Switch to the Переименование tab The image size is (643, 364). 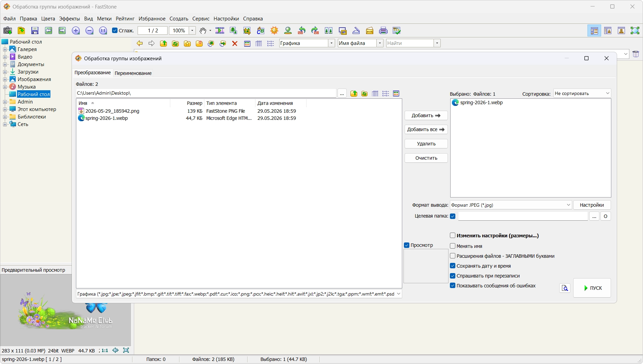(x=133, y=73)
